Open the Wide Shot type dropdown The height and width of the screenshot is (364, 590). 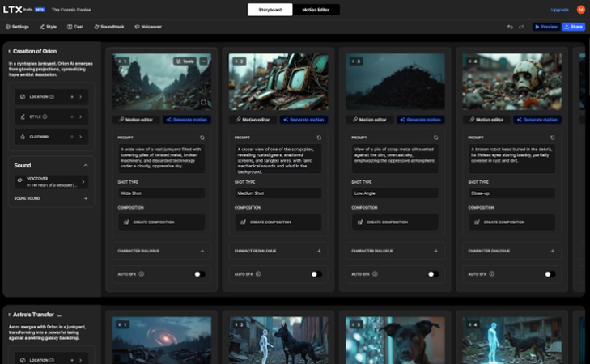(161, 193)
